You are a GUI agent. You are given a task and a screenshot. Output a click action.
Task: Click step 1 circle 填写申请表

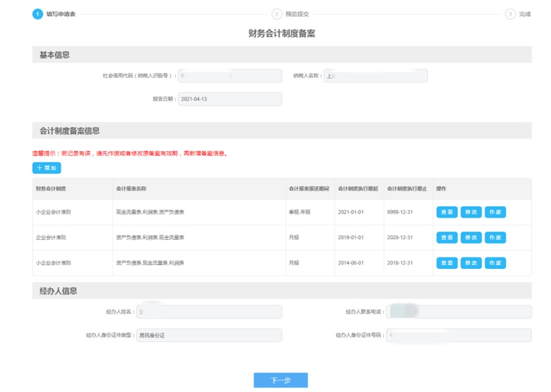click(38, 14)
